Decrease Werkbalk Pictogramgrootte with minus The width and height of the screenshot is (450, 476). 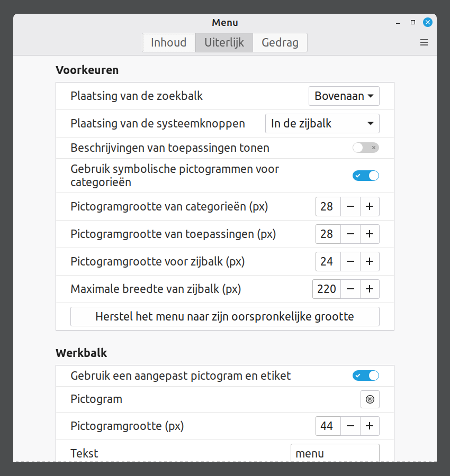(x=350, y=426)
